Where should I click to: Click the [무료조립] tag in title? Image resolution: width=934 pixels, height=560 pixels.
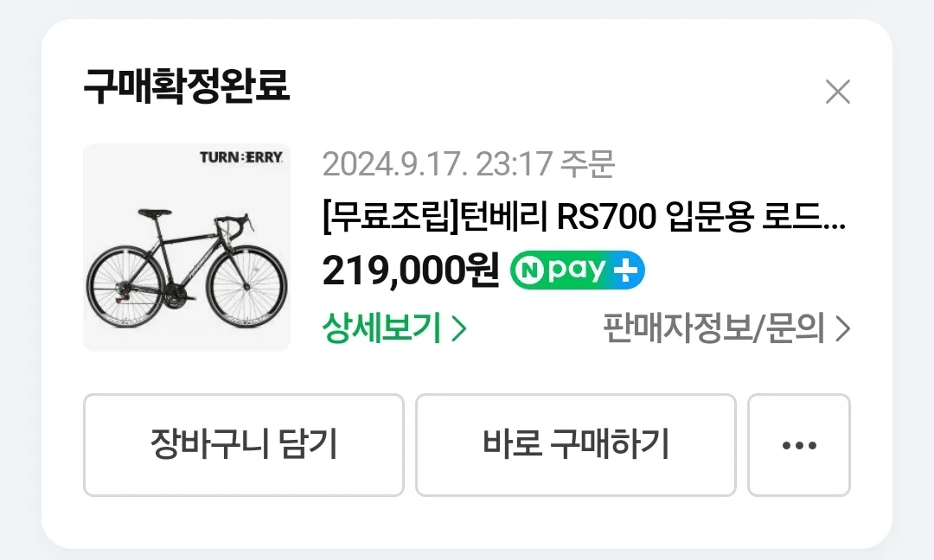(x=392, y=217)
